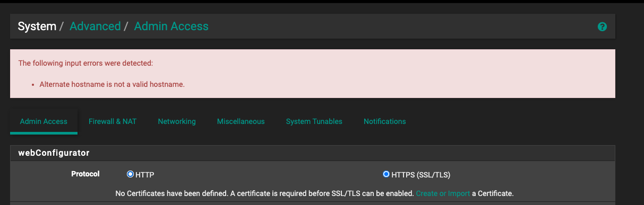
Task: Open the Networking tab
Action: pyautogui.click(x=177, y=121)
